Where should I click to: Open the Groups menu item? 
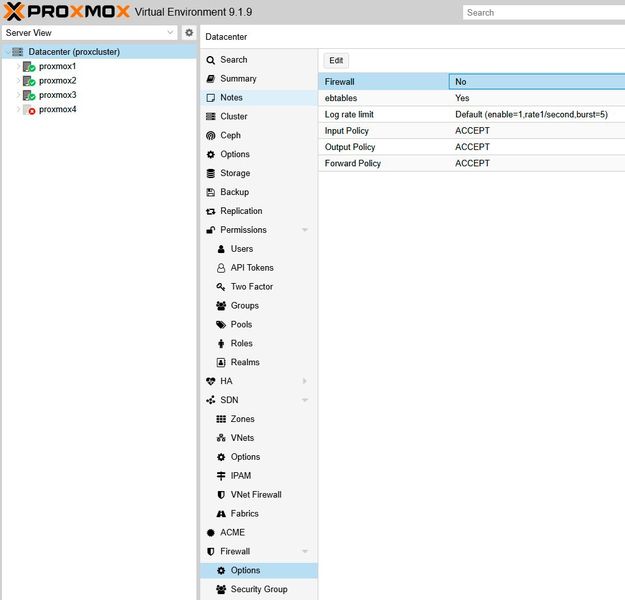click(x=259, y=306)
